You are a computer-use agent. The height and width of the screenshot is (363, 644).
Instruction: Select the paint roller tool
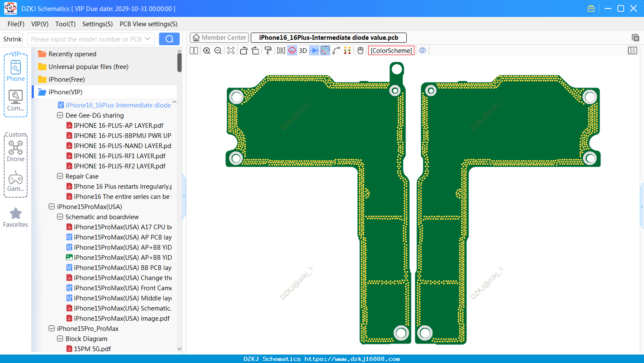(268, 50)
